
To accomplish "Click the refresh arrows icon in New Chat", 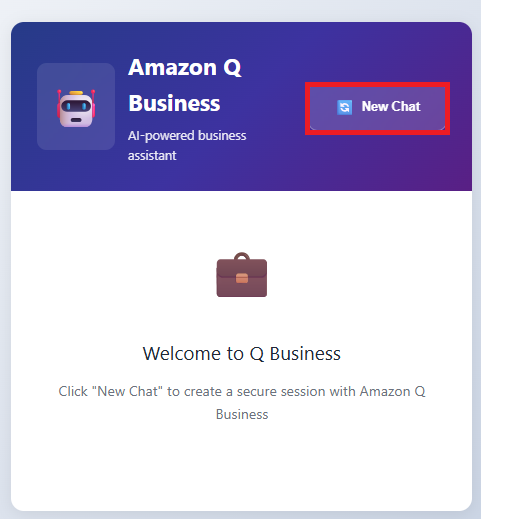I will tap(344, 107).
